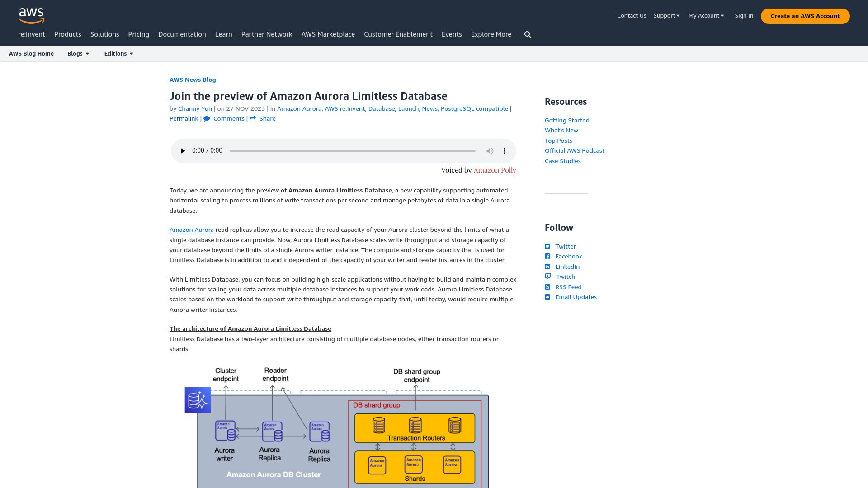Open the Pricing menu item
This screenshot has width=868, height=488.
pyautogui.click(x=138, y=34)
